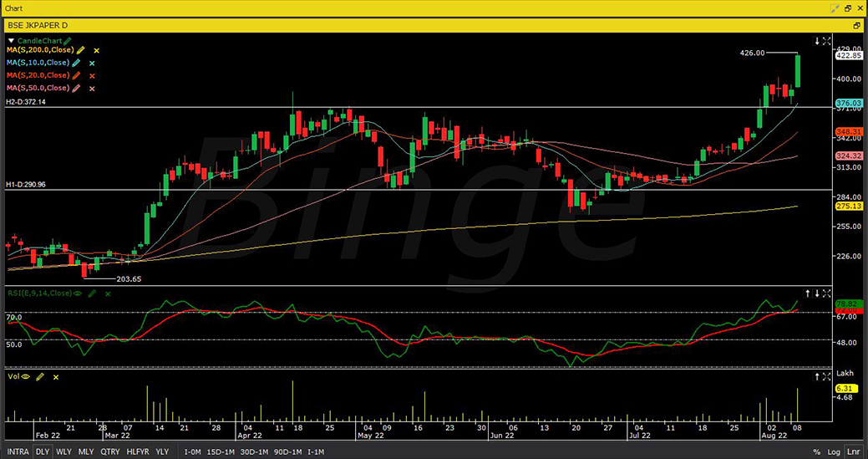Click the 422.85 current price tag

click(849, 55)
